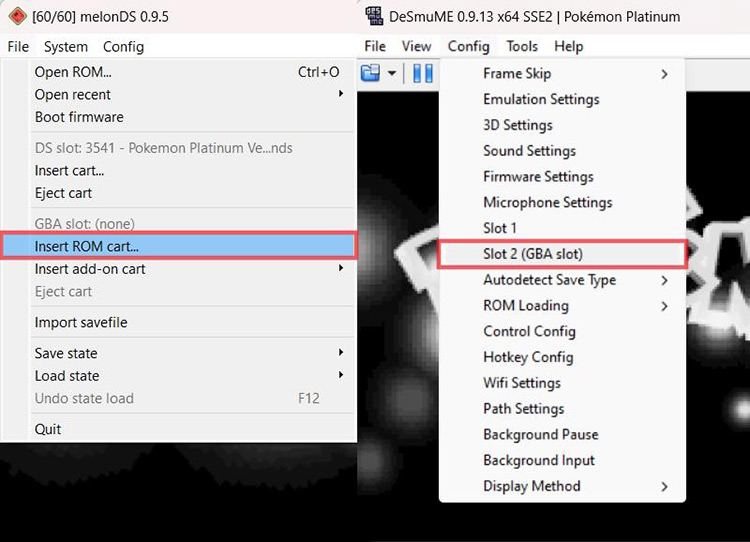Expand Autodetect Save Type submenu
Viewport: 750px width, 542px height.
pos(562,280)
